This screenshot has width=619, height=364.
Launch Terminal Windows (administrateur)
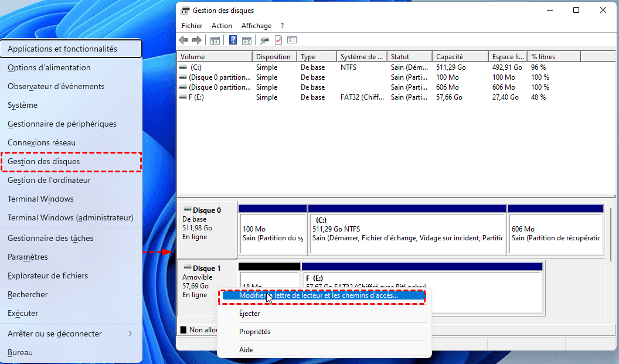pyautogui.click(x=71, y=217)
